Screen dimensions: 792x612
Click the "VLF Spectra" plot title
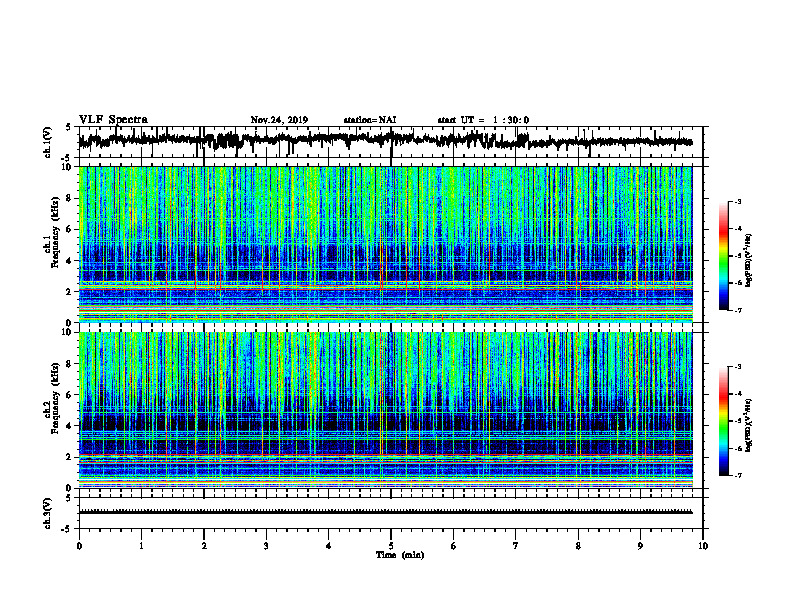114,120
